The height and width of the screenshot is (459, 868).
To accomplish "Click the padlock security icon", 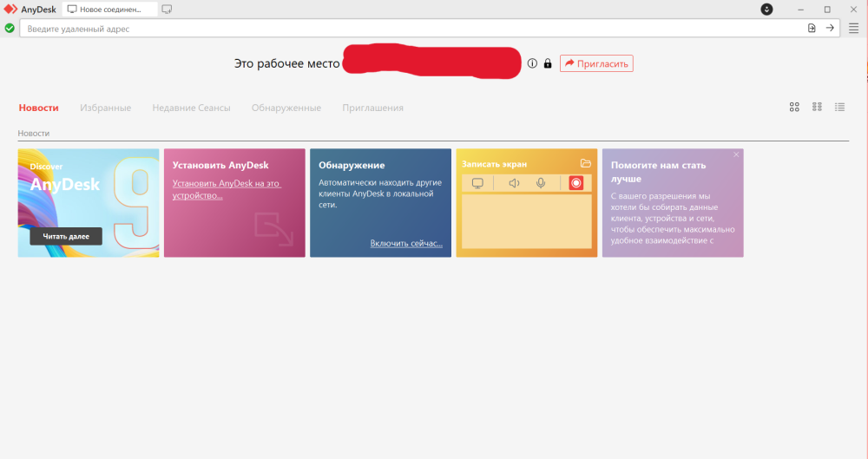I will pos(548,63).
